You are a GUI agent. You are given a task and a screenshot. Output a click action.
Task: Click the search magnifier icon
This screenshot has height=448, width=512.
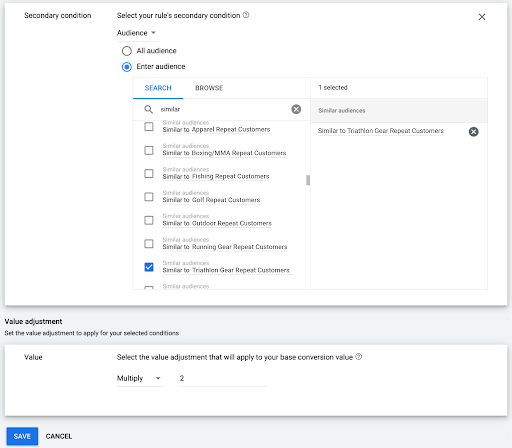(x=148, y=109)
